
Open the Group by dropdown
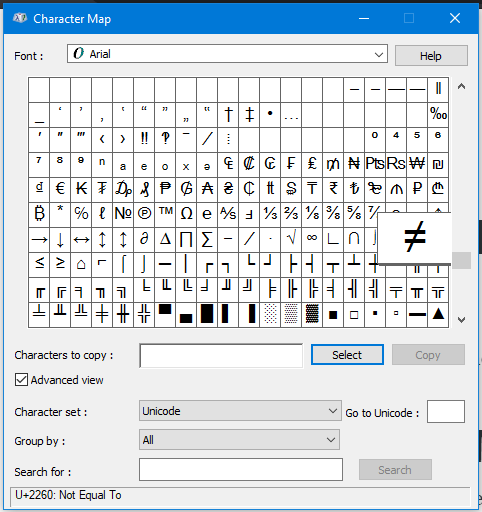[x=239, y=440]
